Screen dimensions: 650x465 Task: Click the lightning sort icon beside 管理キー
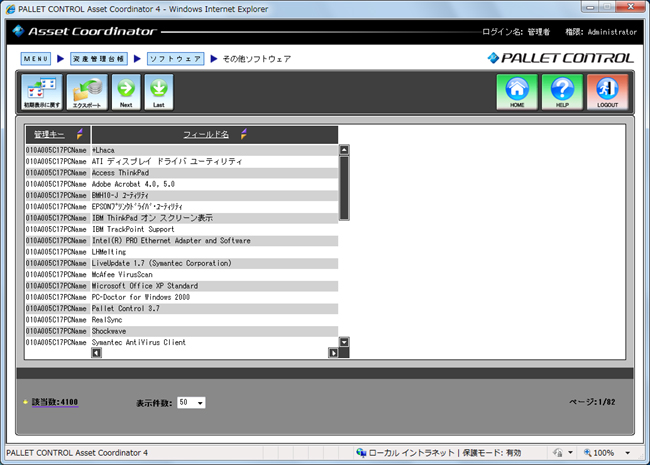[80, 134]
